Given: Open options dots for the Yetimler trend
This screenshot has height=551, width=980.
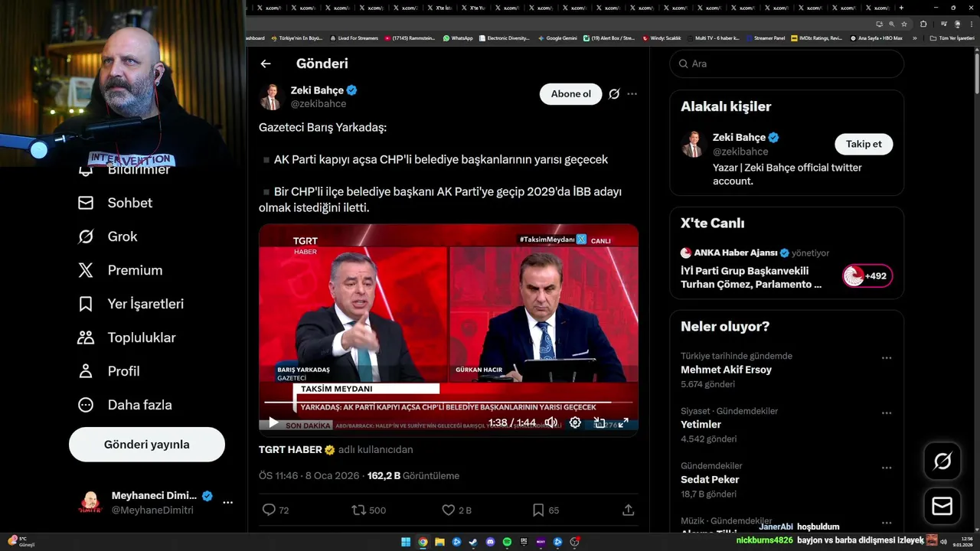Looking at the screenshot, I should click(x=886, y=412).
